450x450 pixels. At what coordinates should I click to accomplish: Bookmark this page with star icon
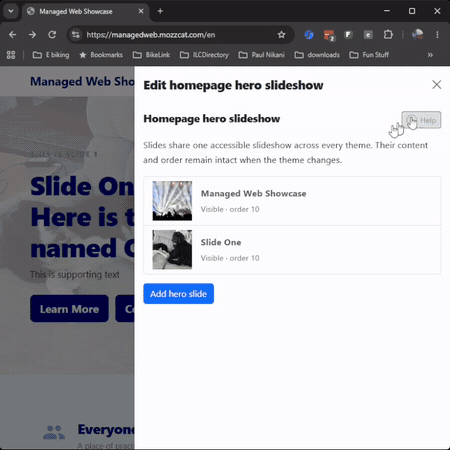[281, 35]
